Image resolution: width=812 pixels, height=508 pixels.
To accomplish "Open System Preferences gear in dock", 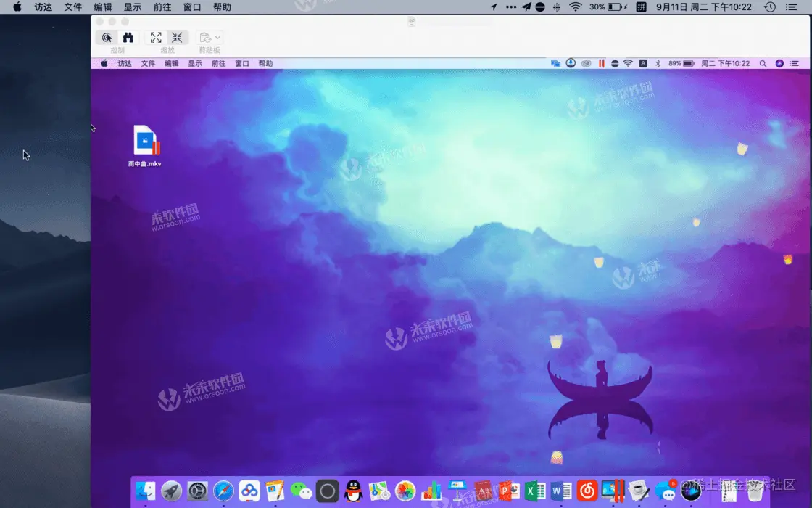I will (197, 491).
